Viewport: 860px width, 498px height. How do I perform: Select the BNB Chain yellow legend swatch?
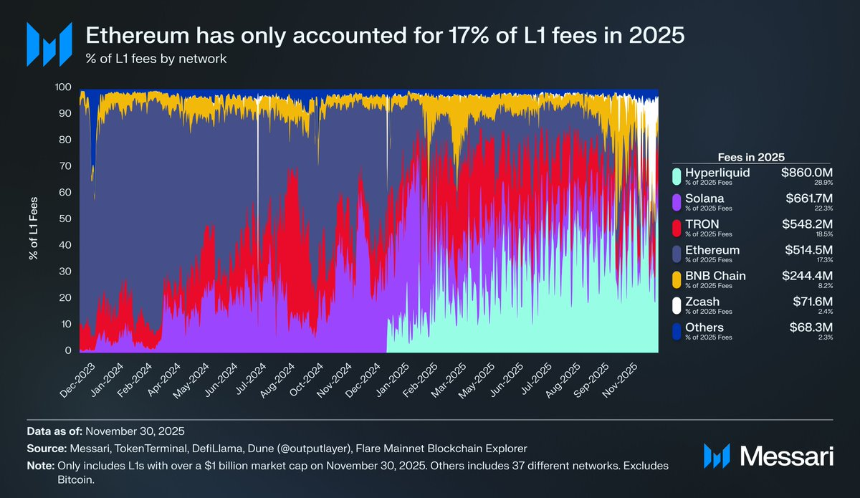pos(677,279)
